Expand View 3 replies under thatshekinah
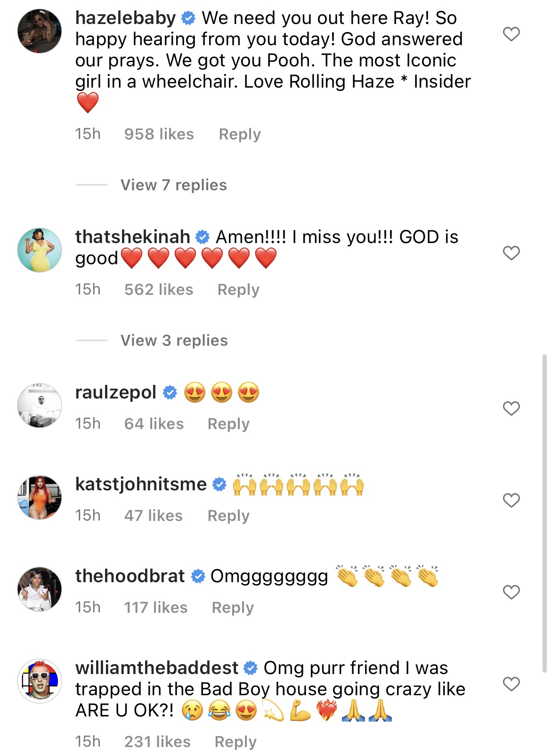The image size is (551, 756). 174,341
